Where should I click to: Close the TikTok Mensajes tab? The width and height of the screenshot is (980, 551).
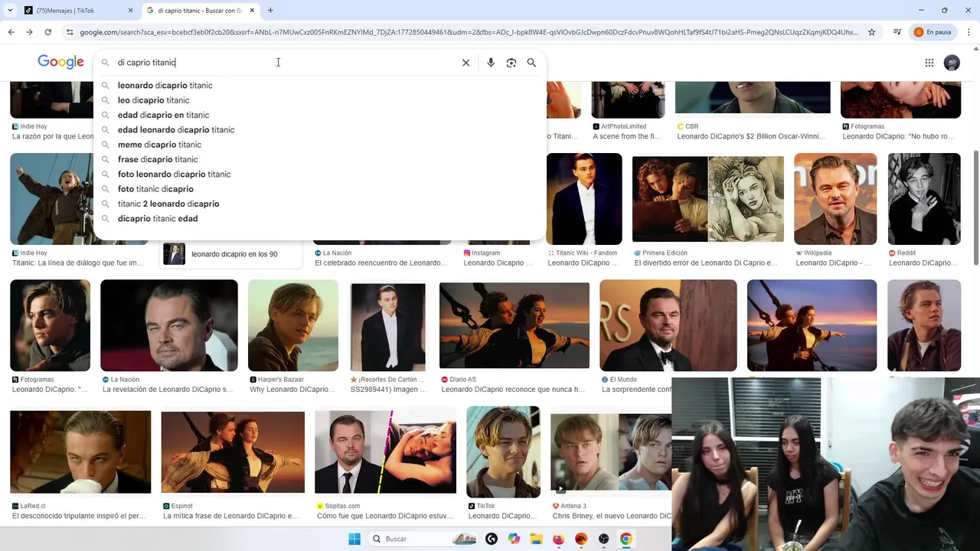point(130,11)
